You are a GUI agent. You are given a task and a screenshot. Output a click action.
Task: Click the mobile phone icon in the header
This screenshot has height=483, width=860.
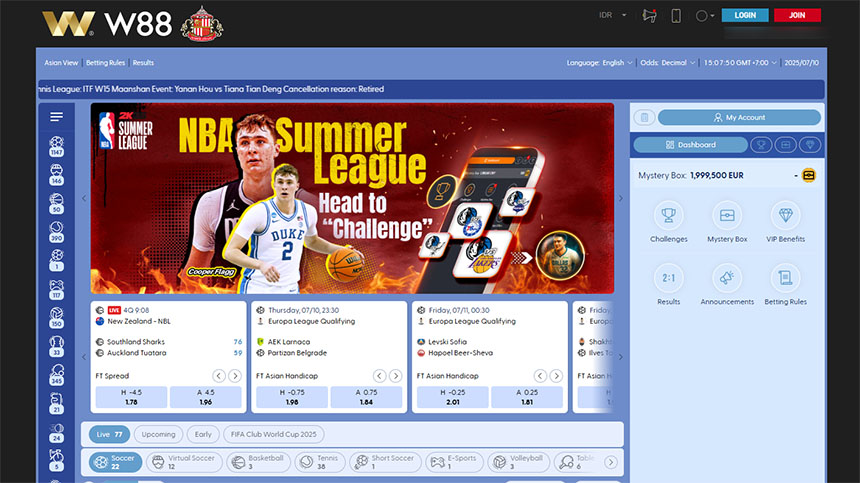676,16
